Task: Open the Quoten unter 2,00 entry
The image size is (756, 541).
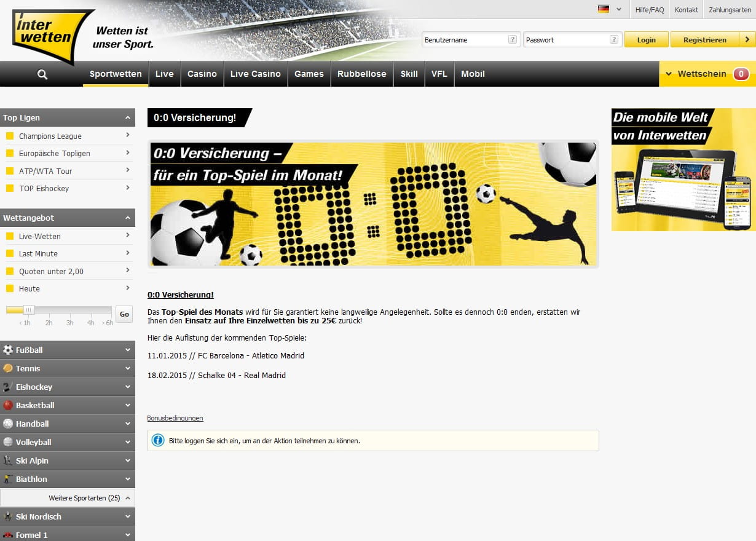Action: click(x=68, y=271)
